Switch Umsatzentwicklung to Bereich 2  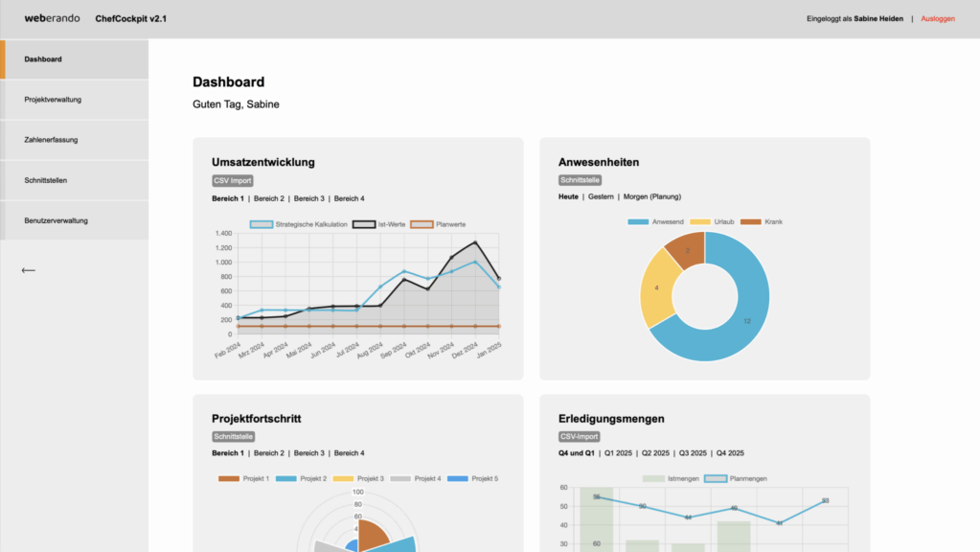coord(269,198)
